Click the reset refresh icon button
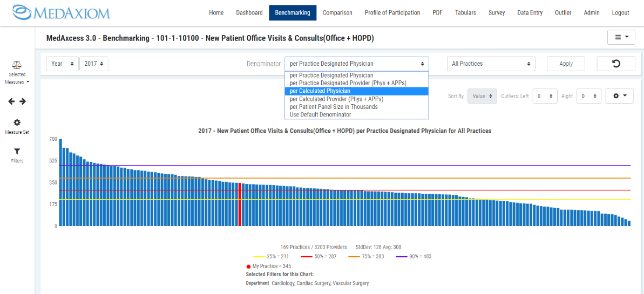Image resolution: width=644 pixels, height=294 pixels. pos(615,64)
